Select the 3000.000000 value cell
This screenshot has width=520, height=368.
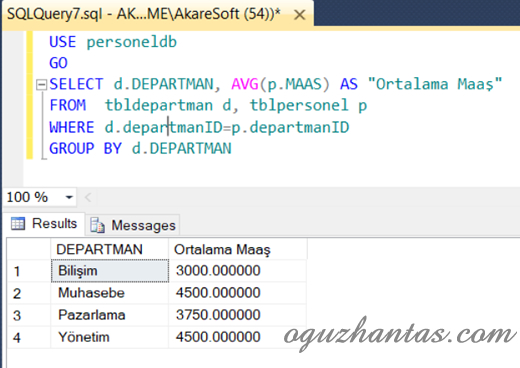pos(238,271)
